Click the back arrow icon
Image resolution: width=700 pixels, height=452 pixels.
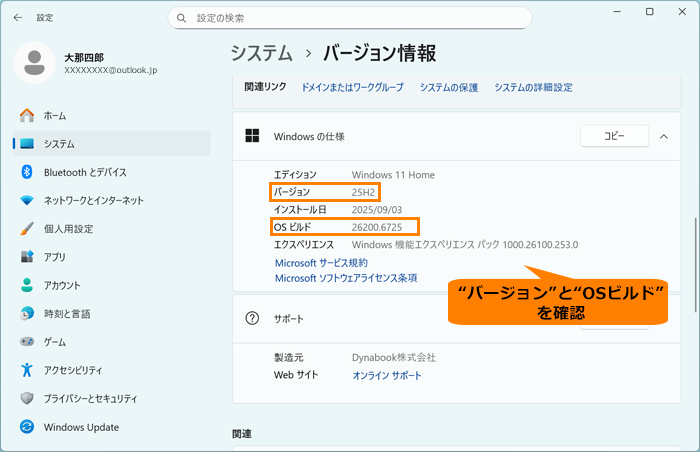[x=18, y=17]
